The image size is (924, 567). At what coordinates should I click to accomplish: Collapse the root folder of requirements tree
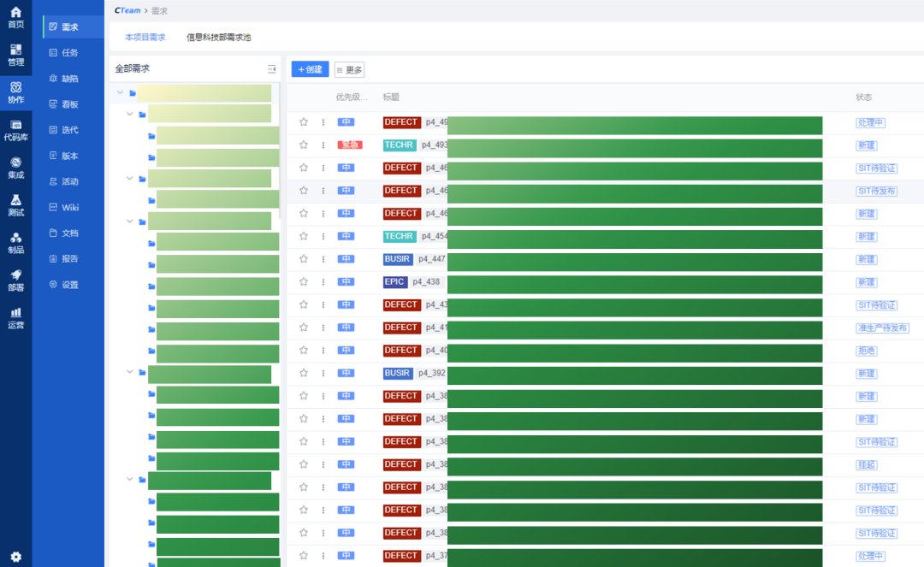(x=121, y=92)
